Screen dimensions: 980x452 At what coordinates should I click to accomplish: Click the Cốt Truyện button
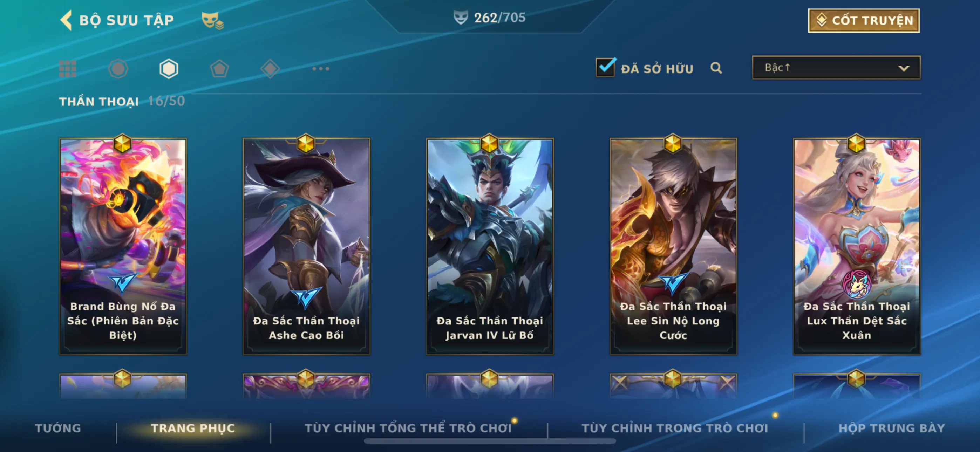coord(864,21)
